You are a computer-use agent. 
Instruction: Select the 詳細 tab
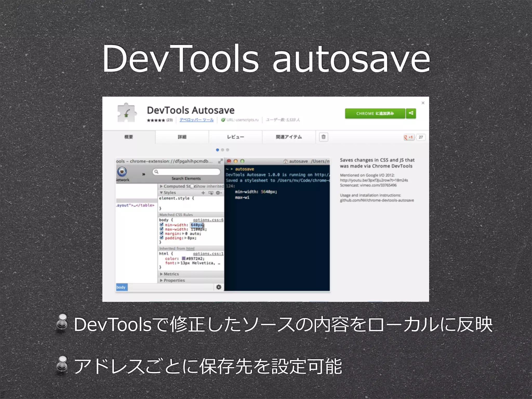[x=182, y=137]
